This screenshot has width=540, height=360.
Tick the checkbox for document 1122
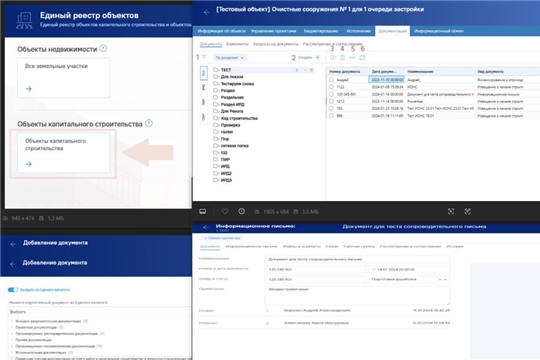coord(331,87)
